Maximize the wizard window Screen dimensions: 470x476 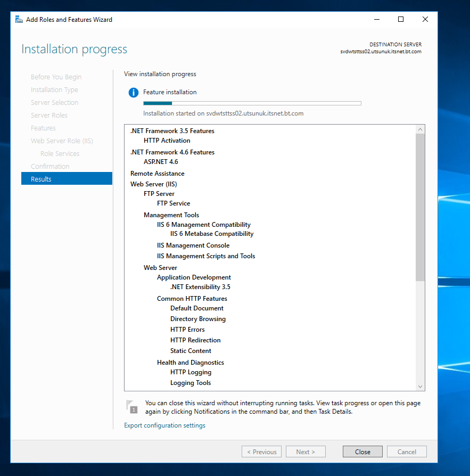click(401, 19)
